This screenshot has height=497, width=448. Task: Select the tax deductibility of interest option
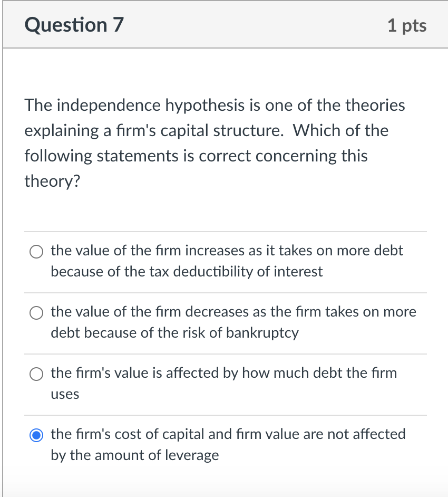point(36,252)
